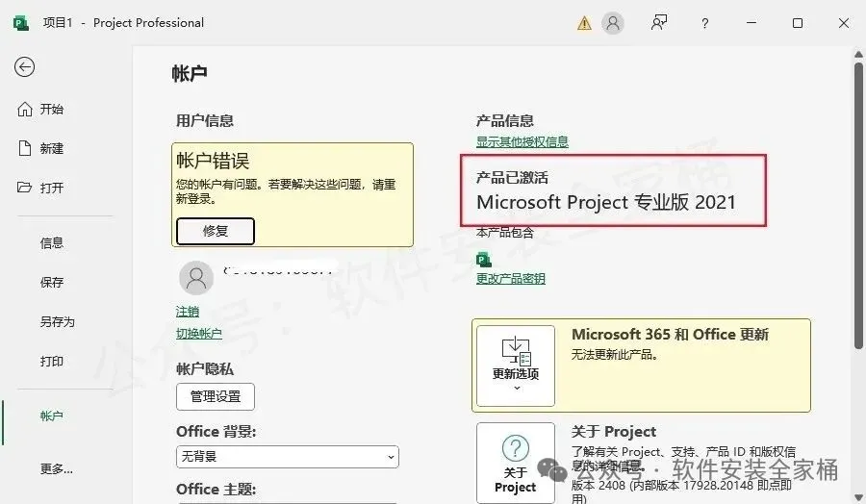This screenshot has height=504, width=866.
Task: Open help question mark icon
Action: [x=704, y=23]
